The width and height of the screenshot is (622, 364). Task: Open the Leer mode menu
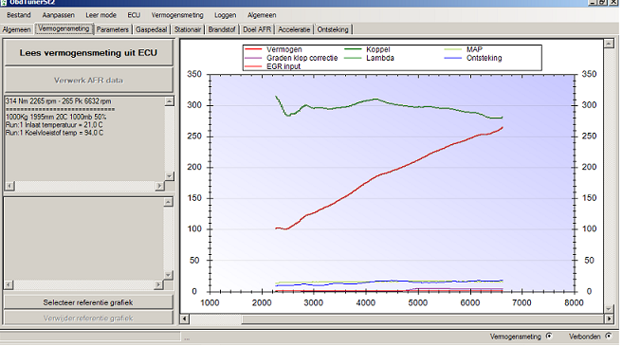click(x=101, y=15)
